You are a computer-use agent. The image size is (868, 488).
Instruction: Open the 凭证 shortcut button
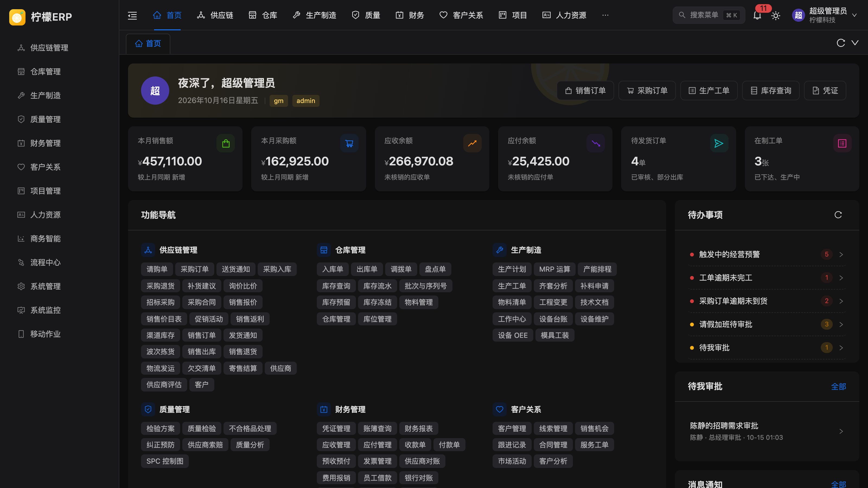(x=825, y=91)
